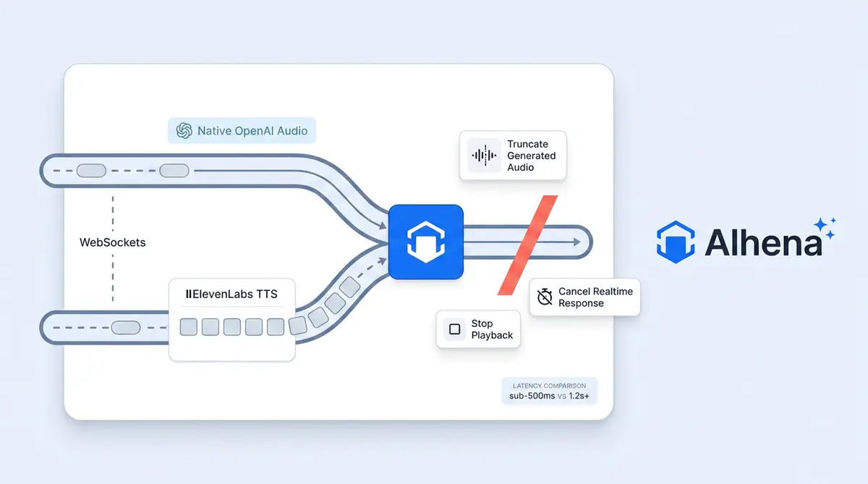868x484 pixels.
Task: Click the OpenAI logo icon
Action: coord(185,131)
